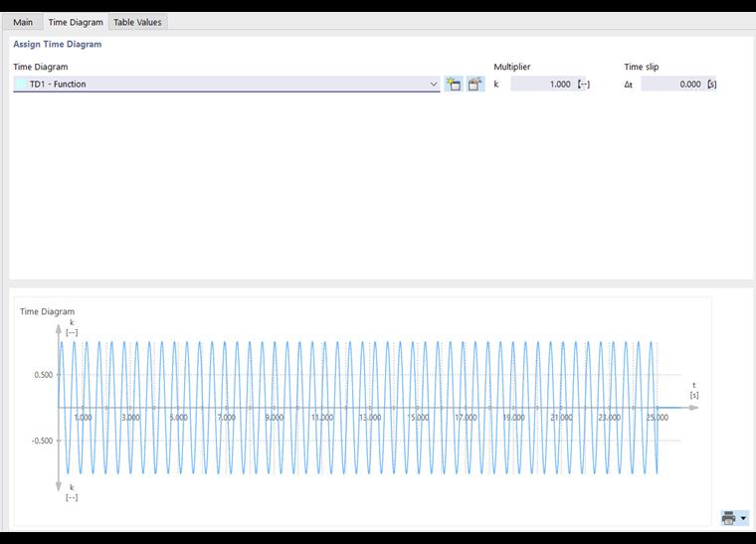The image size is (756, 544).
Task: Click the 'Assign Time Diagram' heading
Action: [x=58, y=44]
